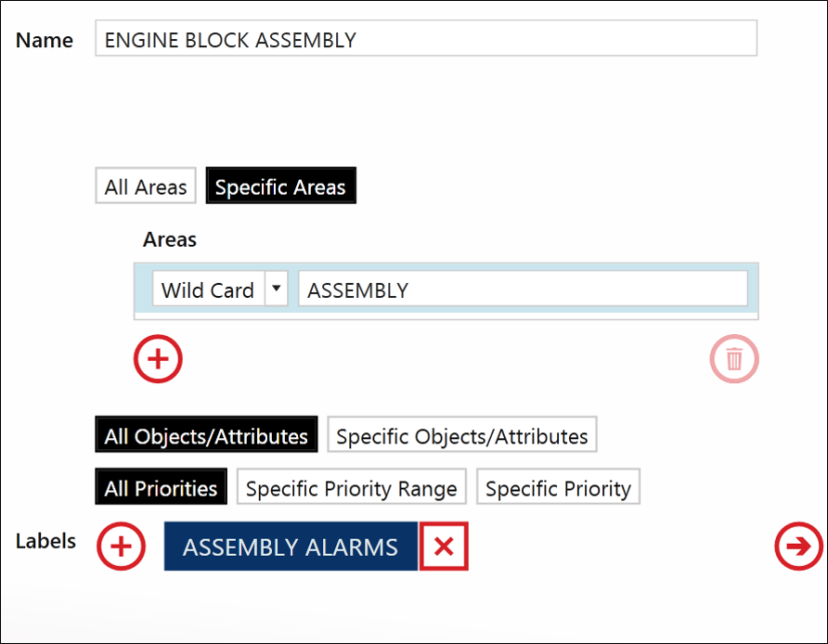Select the highlighted blue area row

coord(446,289)
